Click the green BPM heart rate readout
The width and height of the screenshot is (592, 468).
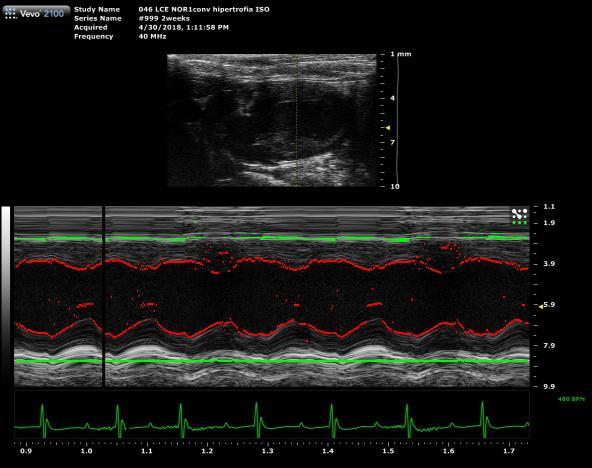(x=571, y=399)
